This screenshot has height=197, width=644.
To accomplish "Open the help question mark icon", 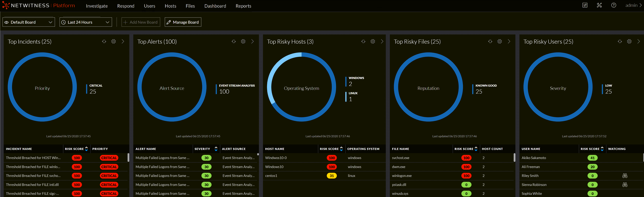I will click(x=613, y=5).
